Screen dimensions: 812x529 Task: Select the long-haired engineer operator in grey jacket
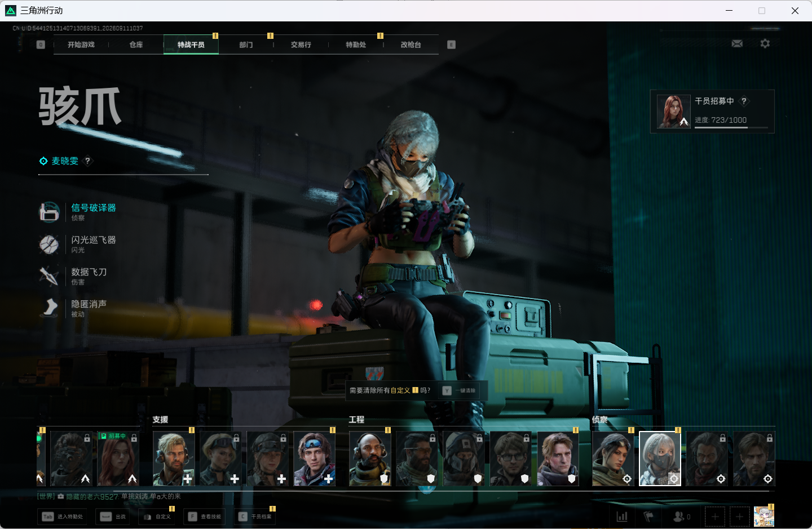pyautogui.click(x=558, y=459)
